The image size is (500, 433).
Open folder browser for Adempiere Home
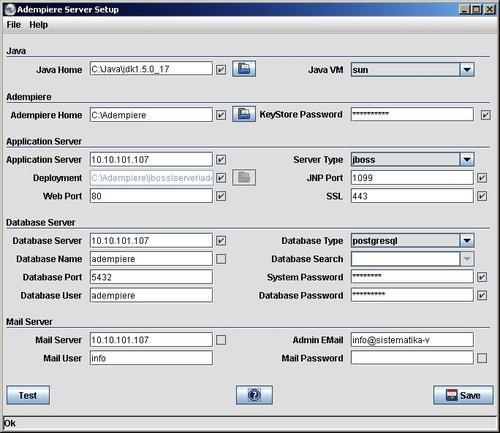(x=244, y=114)
